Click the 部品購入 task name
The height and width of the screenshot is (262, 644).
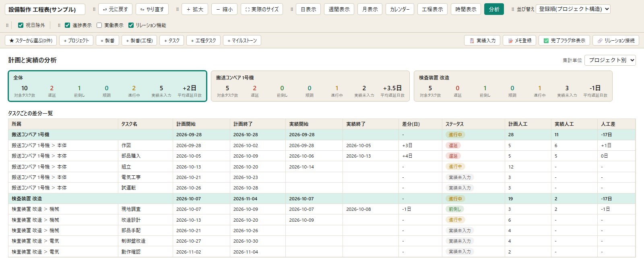pyautogui.click(x=131, y=156)
